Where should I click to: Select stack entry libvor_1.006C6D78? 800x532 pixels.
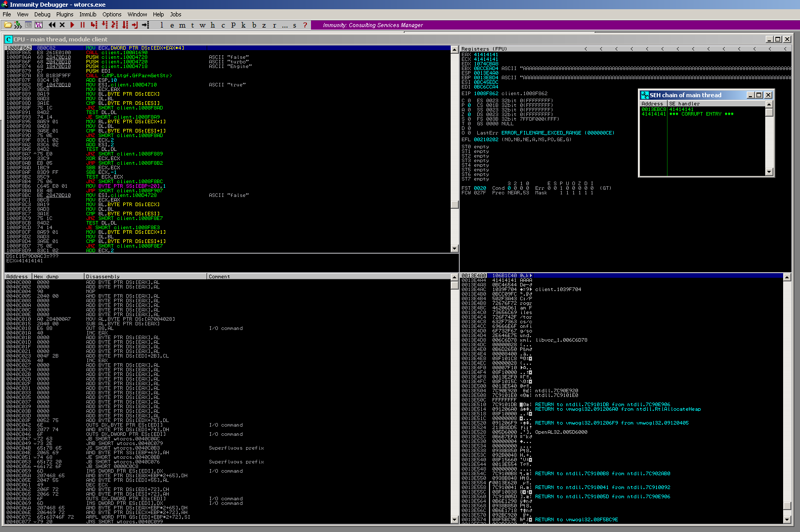click(561, 340)
